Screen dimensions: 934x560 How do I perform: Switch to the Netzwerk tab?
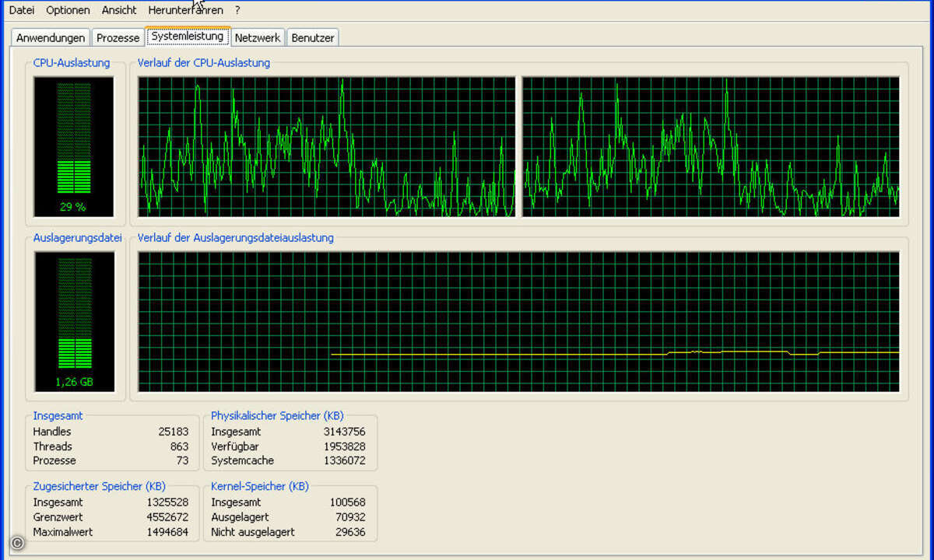coord(258,37)
